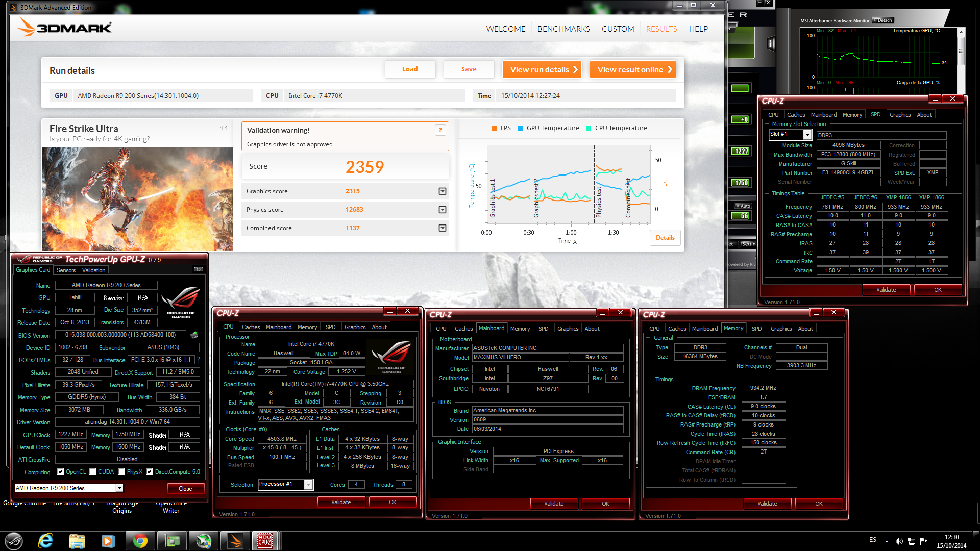
Task: Launch Internet Explorer from the taskbar
Action: 45,541
